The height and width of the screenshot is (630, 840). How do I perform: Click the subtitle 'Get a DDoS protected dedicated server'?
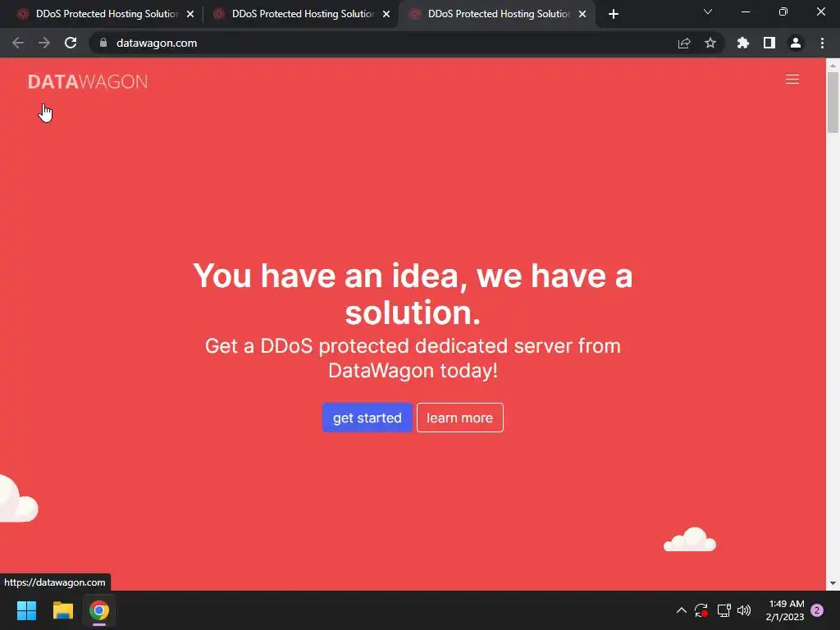click(413, 358)
